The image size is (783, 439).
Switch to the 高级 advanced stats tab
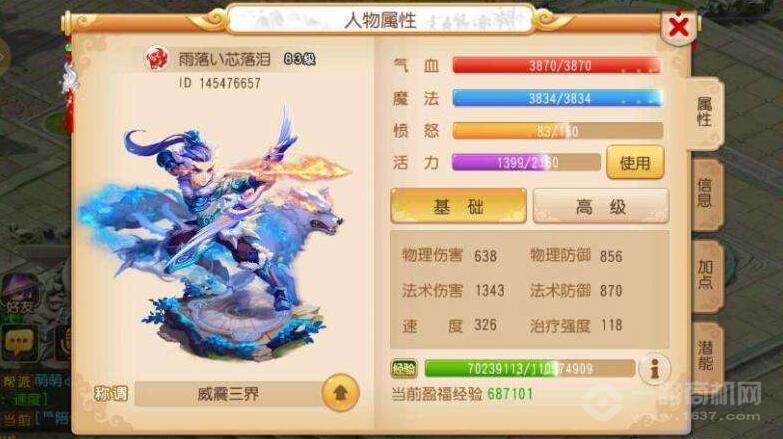click(x=601, y=206)
